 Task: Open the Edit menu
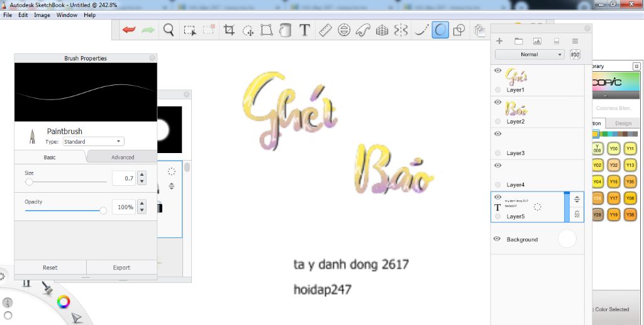pos(23,15)
